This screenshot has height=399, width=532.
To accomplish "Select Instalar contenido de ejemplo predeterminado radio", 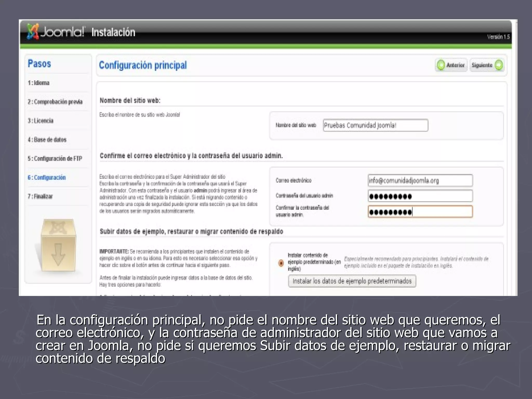I will coord(281,263).
